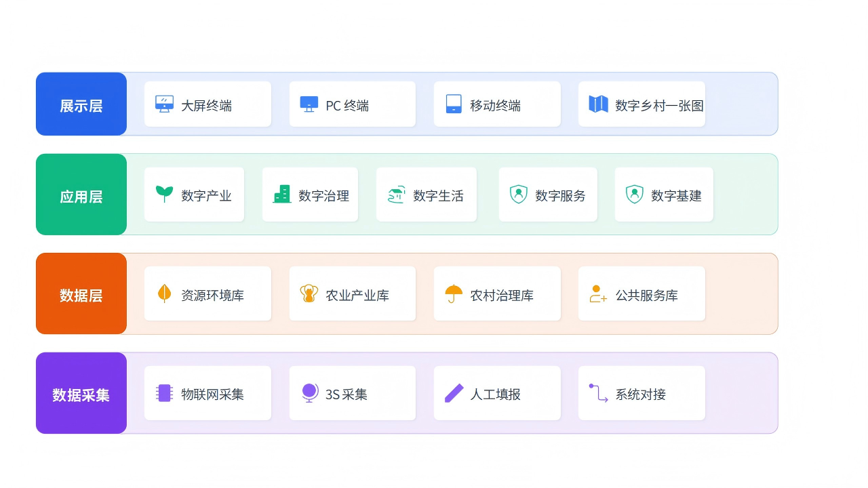Viewport: 868px width, 488px height.
Task: Click the shield icon for 数字服务
Action: (518, 195)
